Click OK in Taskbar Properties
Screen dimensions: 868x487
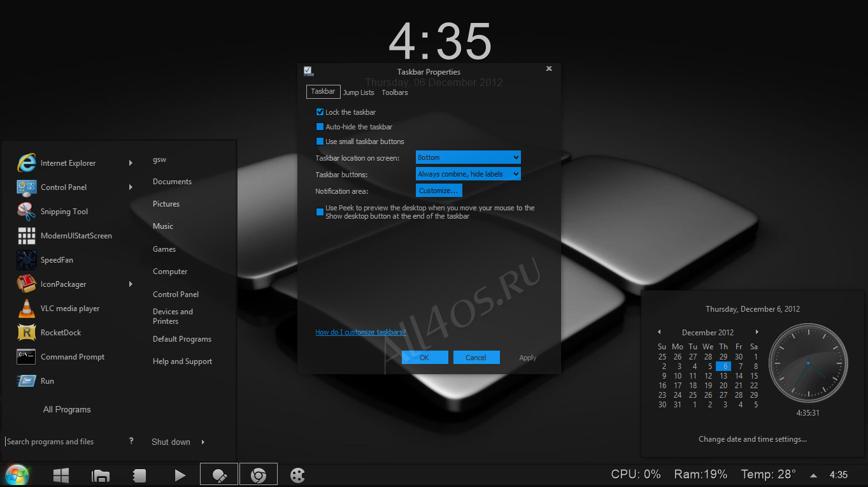[425, 358]
